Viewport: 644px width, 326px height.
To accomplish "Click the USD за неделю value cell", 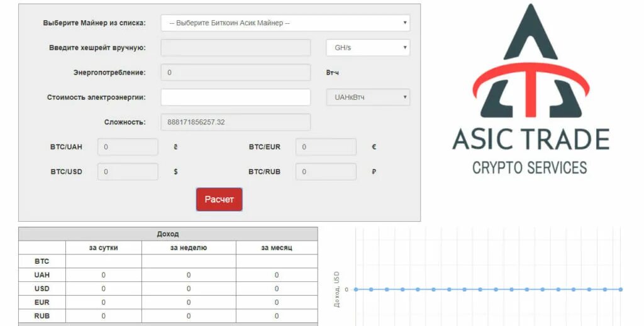I will (189, 289).
